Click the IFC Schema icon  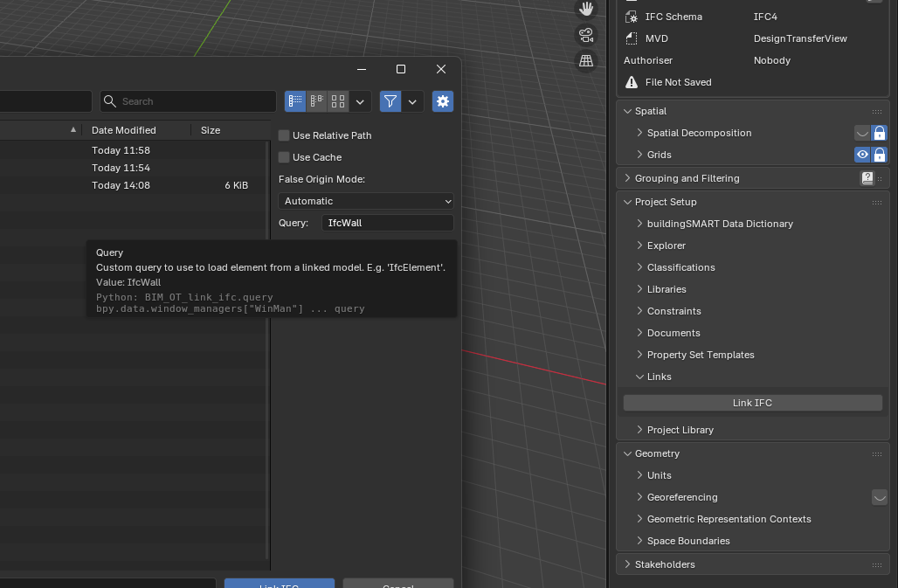coord(631,17)
